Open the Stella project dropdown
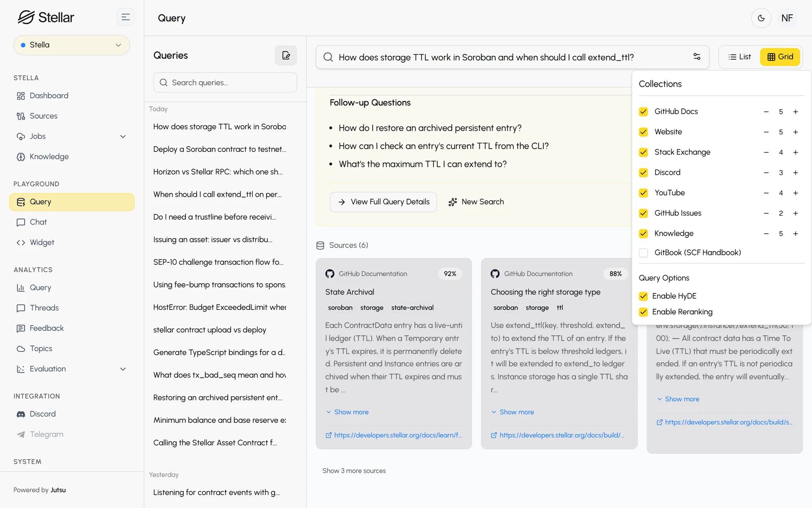This screenshot has height=508, width=812. 72,45
